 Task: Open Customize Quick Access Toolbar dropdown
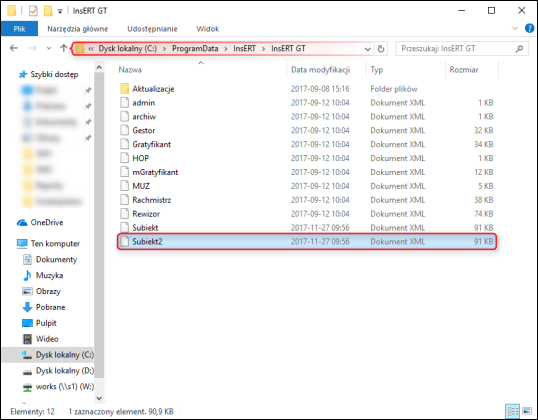[60, 11]
